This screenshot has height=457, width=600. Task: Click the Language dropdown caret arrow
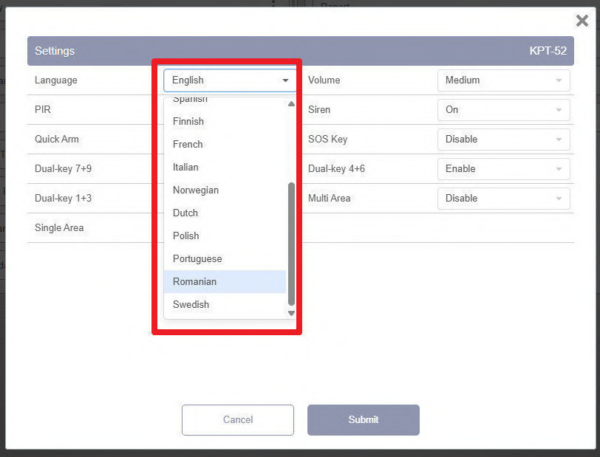[x=285, y=80]
